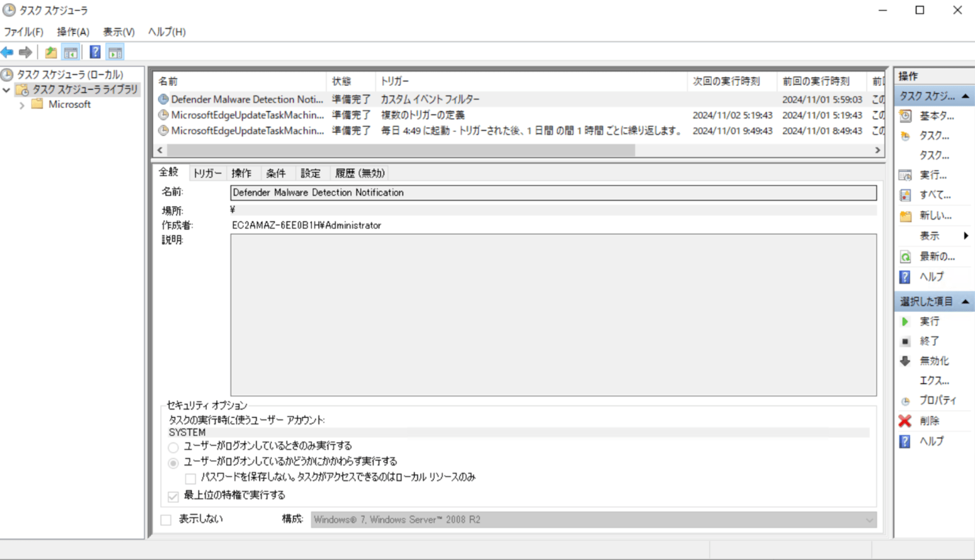
Task: Click the Task Scheduler title bar app icon
Action: [x=9, y=10]
